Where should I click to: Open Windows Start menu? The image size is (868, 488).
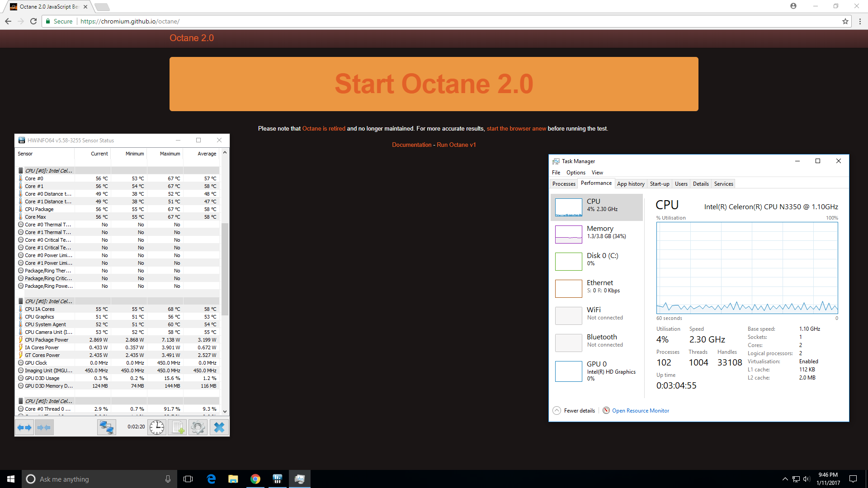11,479
